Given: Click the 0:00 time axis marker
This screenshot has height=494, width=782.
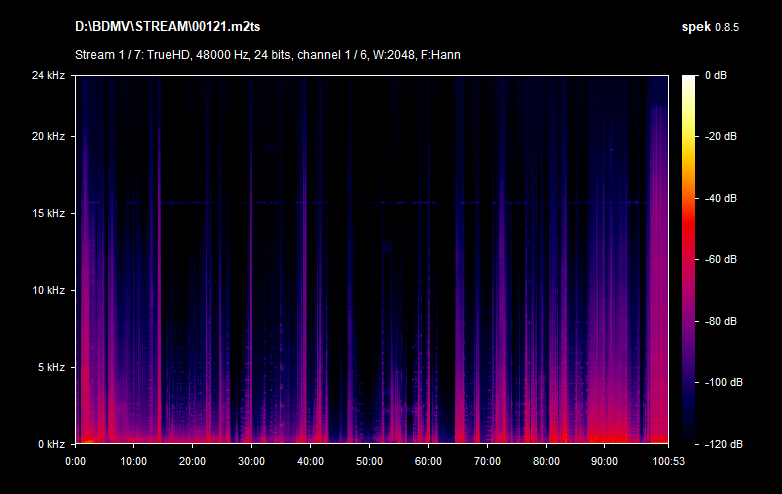Looking at the screenshot, I should (76, 462).
